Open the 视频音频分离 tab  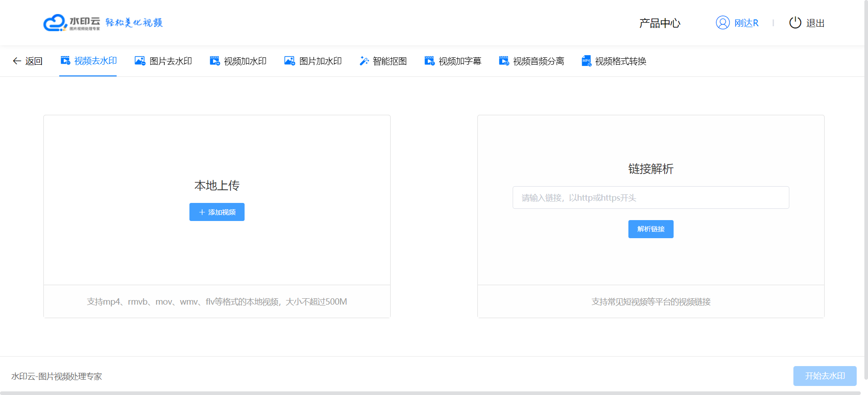532,61
